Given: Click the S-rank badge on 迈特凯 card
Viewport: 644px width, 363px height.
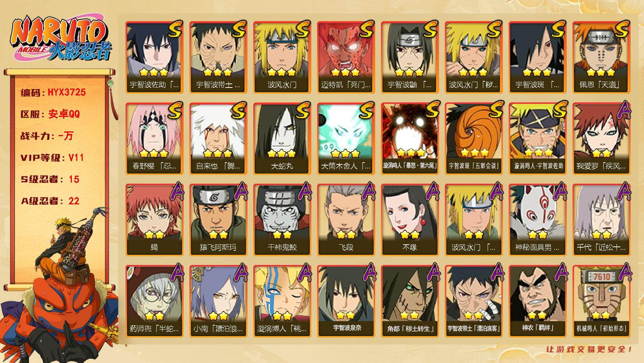Looking at the screenshot, I should pos(366,29).
